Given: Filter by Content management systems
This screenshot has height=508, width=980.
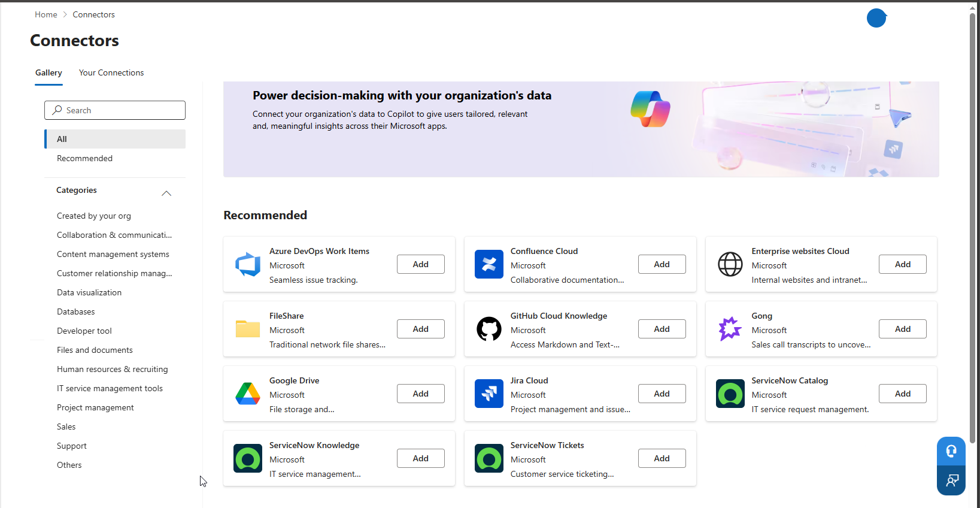Looking at the screenshot, I should (113, 254).
